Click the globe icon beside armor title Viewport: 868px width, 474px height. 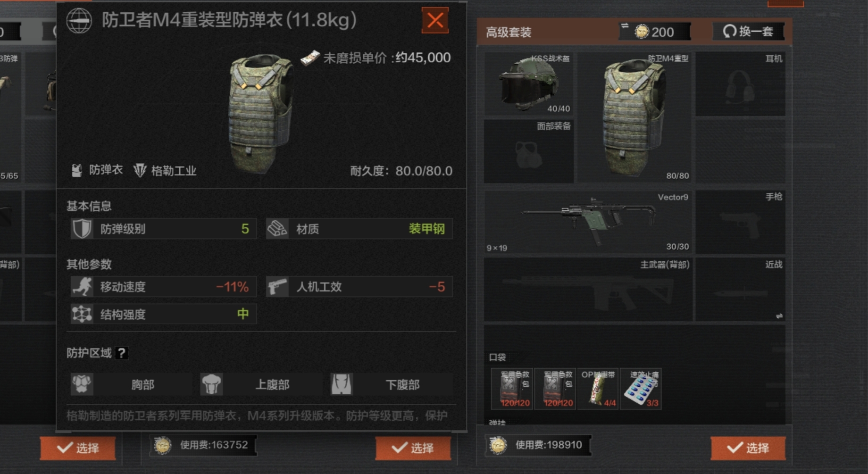[79, 21]
